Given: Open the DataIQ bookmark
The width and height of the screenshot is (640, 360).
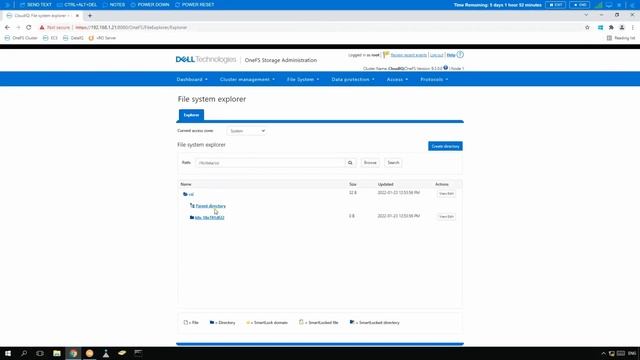Looking at the screenshot, I should click(73, 38).
